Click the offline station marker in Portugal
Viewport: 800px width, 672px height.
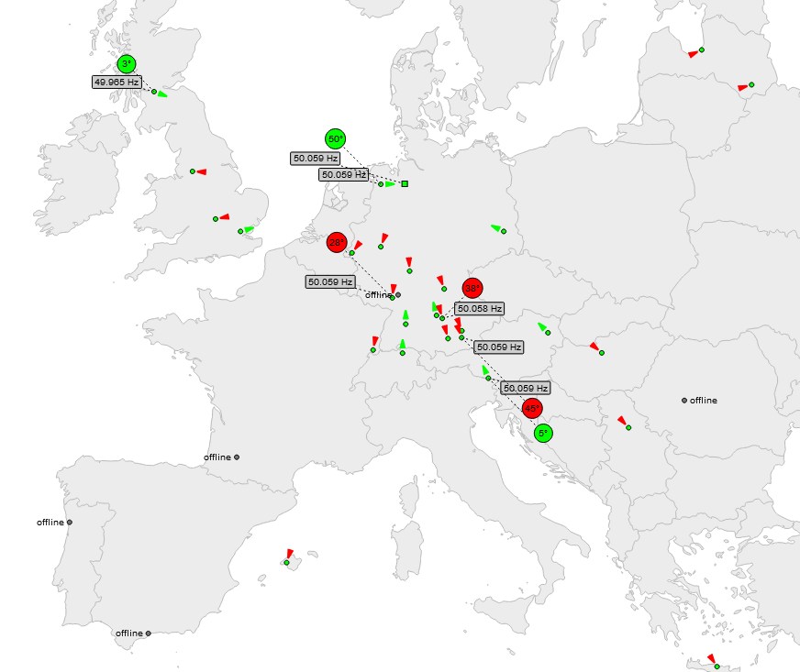pos(70,523)
